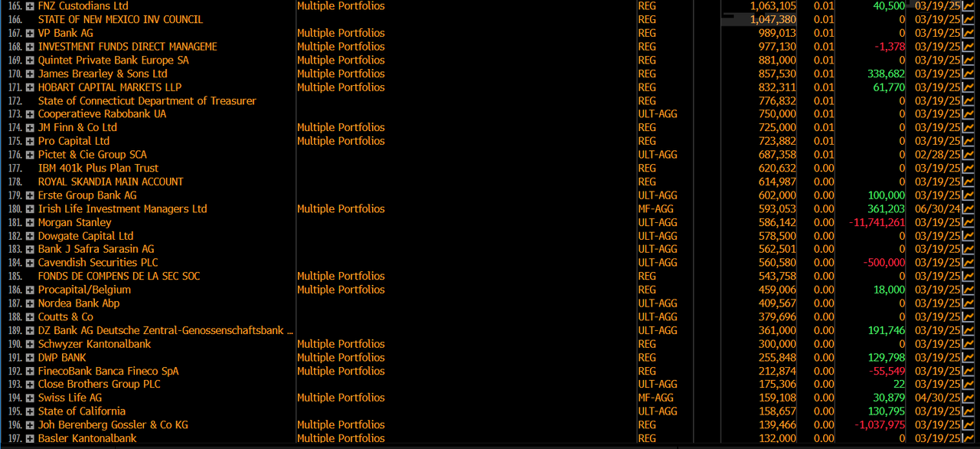The height and width of the screenshot is (449, 980).
Task: Open chart icon for Bank J Safra Sarasin AG
Action: pyautogui.click(x=968, y=249)
